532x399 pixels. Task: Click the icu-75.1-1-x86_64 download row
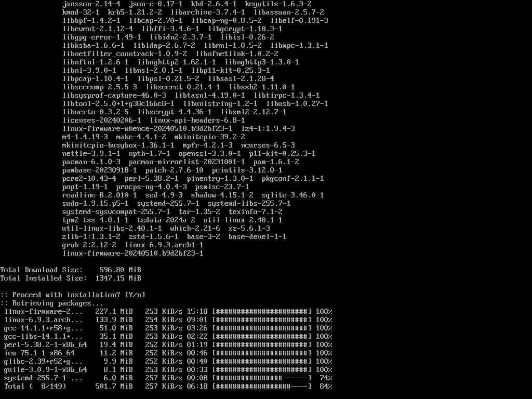pyautogui.click(x=168, y=353)
